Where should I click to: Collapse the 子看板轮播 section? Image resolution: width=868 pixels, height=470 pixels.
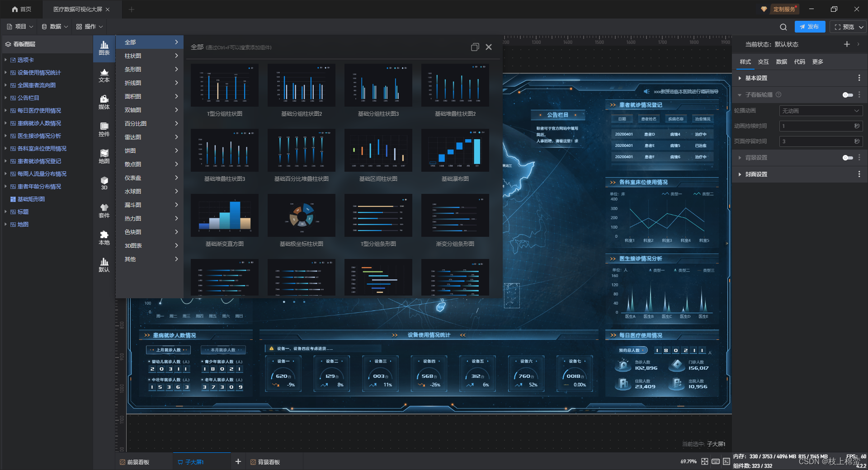tap(740, 95)
